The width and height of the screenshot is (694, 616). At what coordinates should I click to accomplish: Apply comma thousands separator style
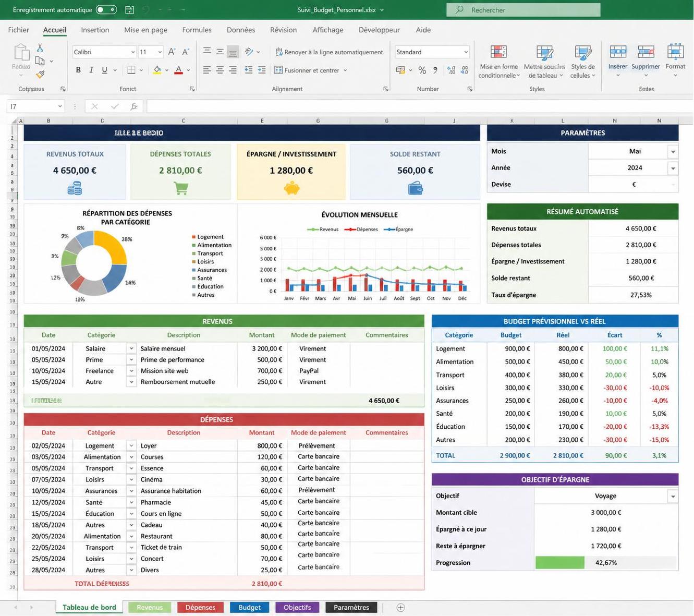tap(435, 70)
